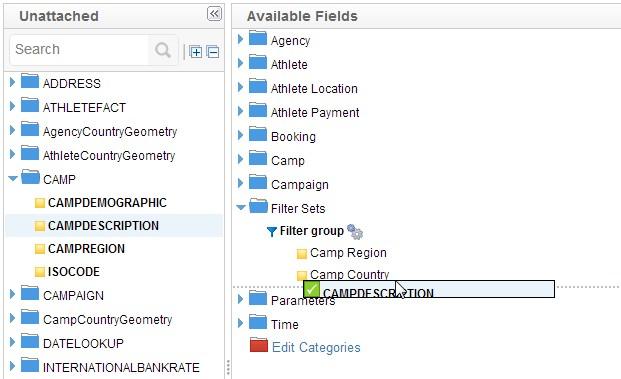Open the Edit Categories link
Screen dimensions: 621x379
(316, 347)
